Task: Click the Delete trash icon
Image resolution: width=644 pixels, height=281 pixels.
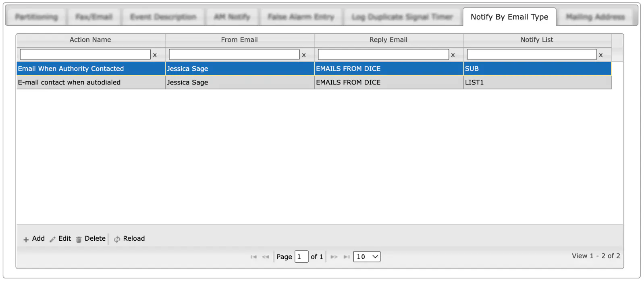Action: point(79,240)
